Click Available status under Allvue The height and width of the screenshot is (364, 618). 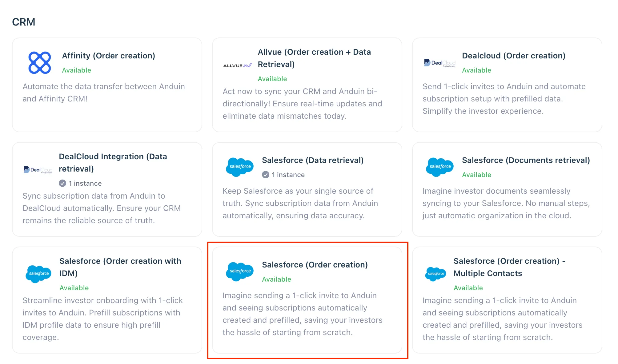[272, 79]
